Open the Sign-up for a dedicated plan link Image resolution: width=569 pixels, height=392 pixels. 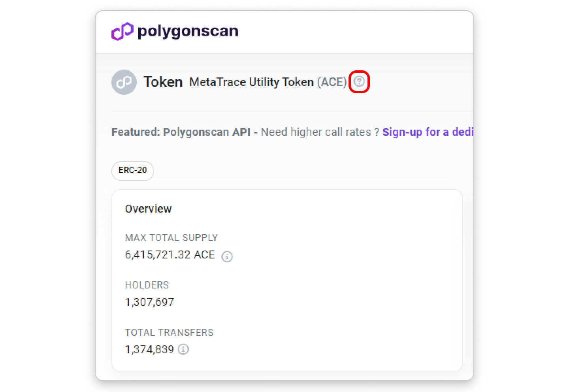click(x=428, y=132)
